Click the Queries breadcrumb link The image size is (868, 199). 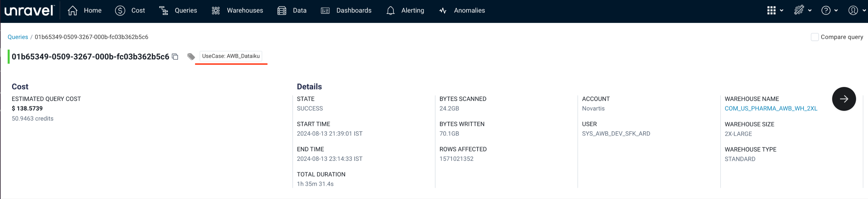18,37
